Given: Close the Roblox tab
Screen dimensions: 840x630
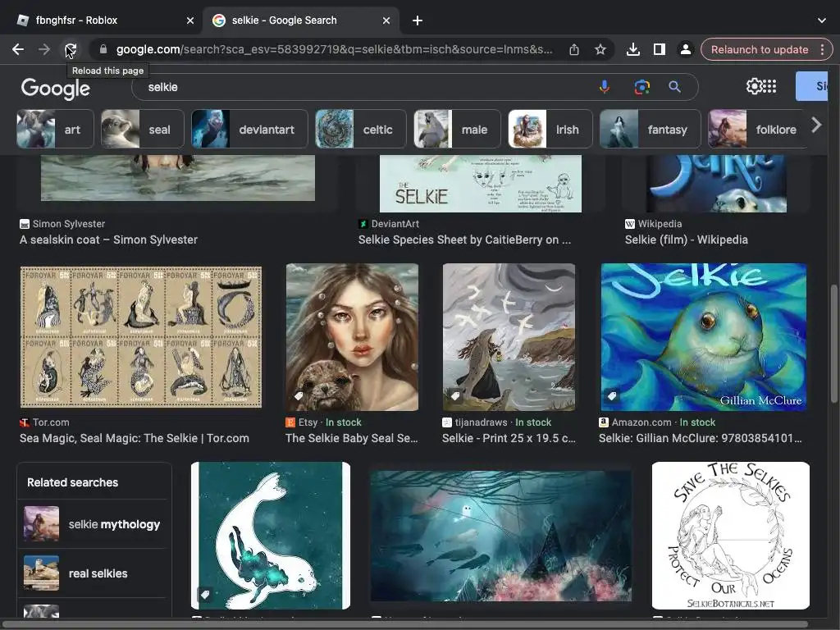Looking at the screenshot, I should pyautogui.click(x=190, y=21).
